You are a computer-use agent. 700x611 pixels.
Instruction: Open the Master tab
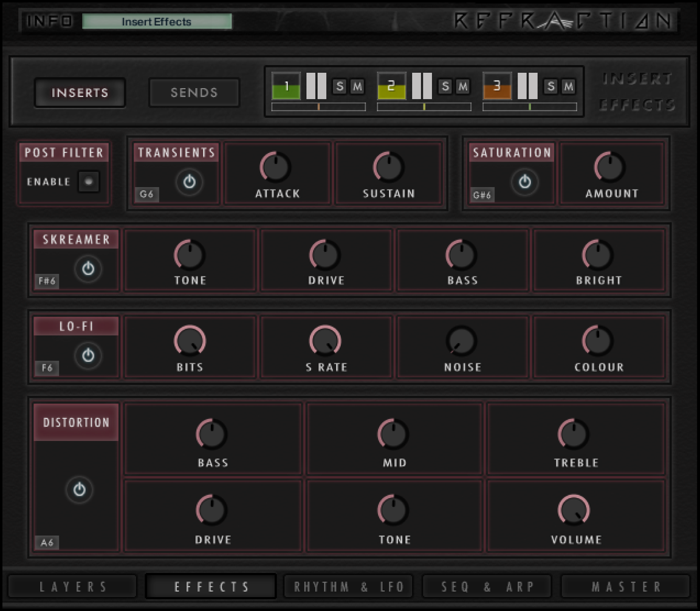[x=626, y=587]
